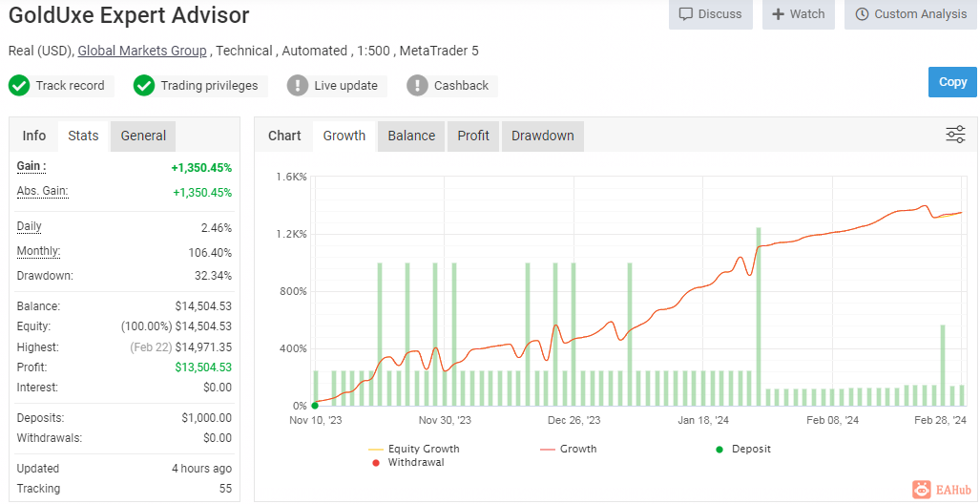Open Custom Analysis
Image resolution: width=980 pixels, height=504 pixels.
click(910, 13)
